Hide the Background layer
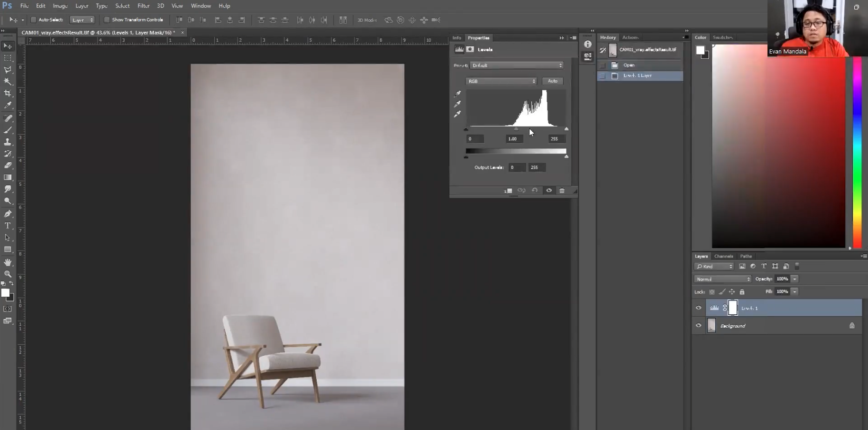This screenshot has height=430, width=868. pos(698,326)
